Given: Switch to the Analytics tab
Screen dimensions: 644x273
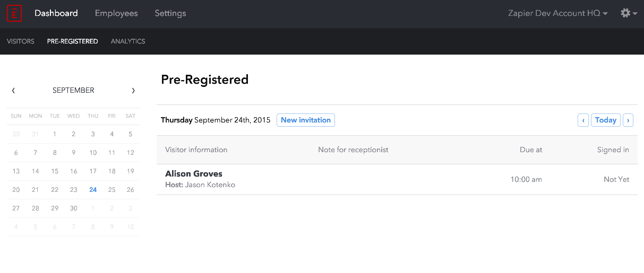Looking at the screenshot, I should click(x=128, y=41).
